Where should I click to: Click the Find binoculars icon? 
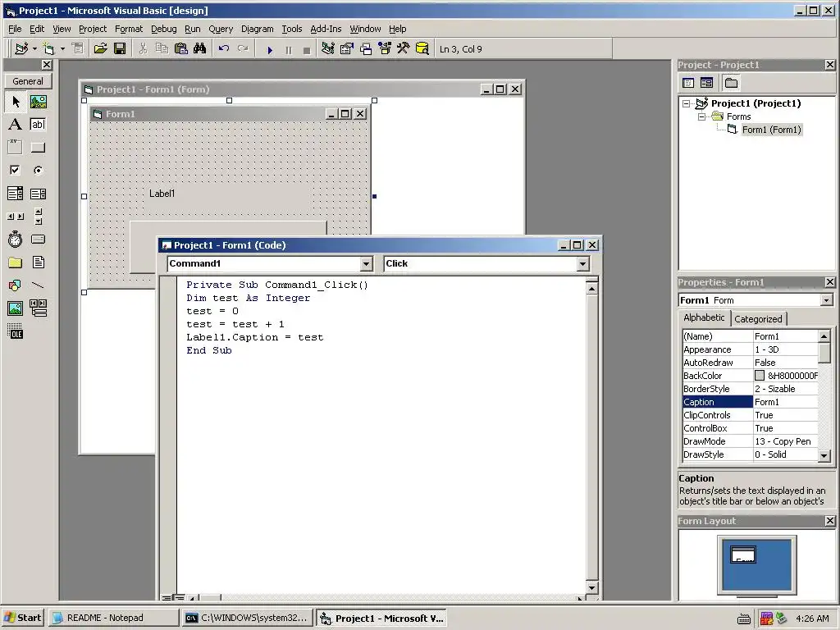pos(200,48)
